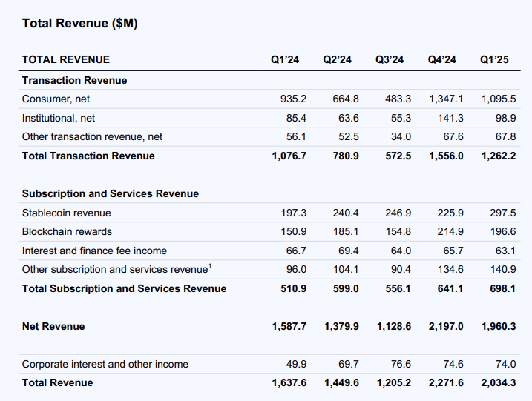Select the Q2'24 column header
532x401 pixels.
337,60
